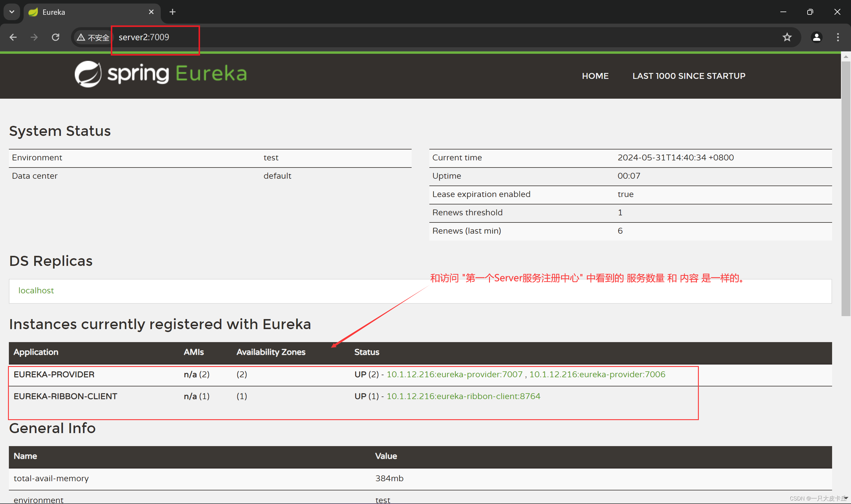Screen dimensions: 851x504
Task: Open the localhost replica link
Action: [36, 290]
